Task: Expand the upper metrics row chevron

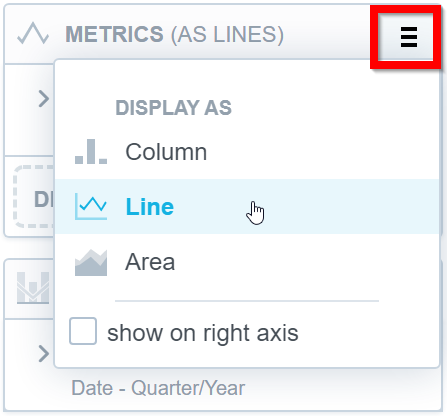Action: (x=44, y=99)
